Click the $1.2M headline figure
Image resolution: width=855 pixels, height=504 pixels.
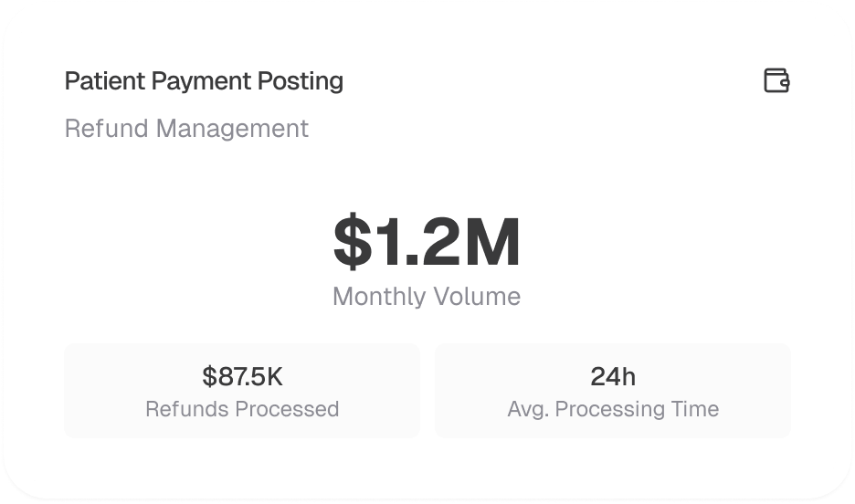(x=427, y=243)
